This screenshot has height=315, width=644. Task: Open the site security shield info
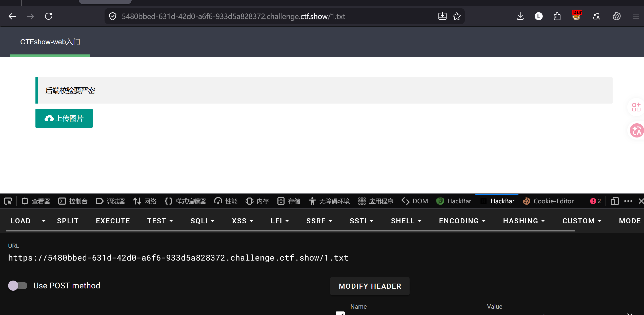[113, 16]
